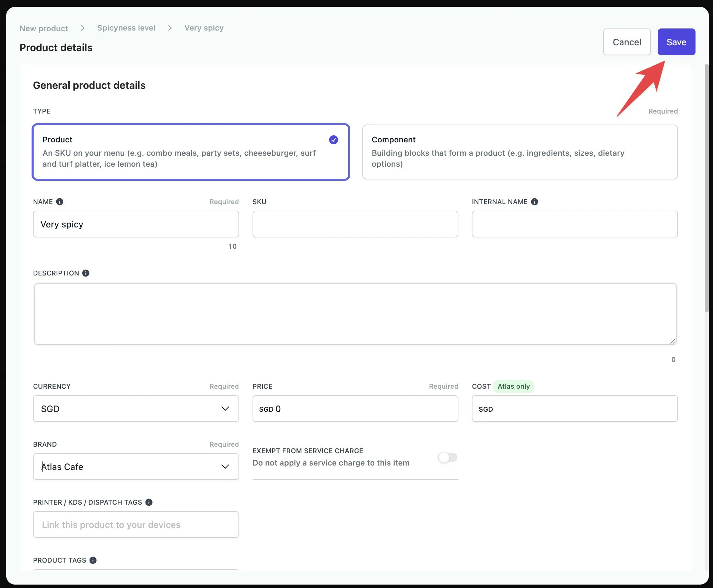The image size is (713, 588).
Task: Click the vertical scrollbar on the right
Action: [706, 189]
